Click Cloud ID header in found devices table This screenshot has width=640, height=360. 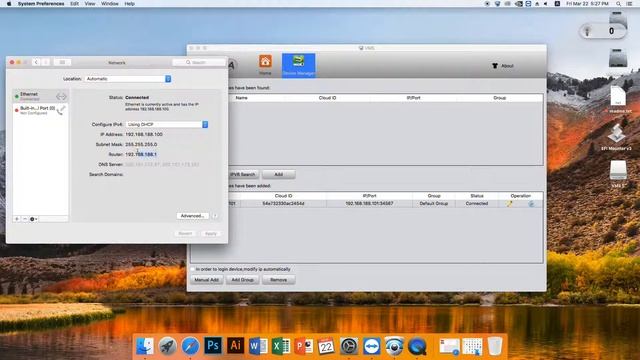[327, 98]
